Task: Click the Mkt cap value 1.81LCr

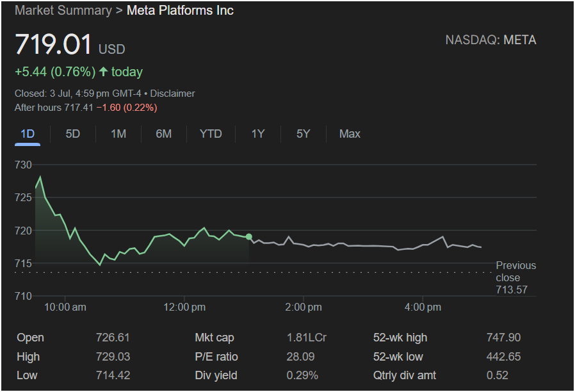Action: [307, 338]
